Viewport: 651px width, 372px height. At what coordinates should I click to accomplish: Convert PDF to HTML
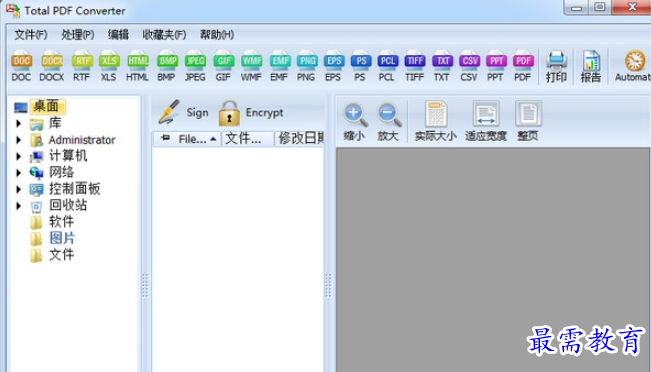pyautogui.click(x=137, y=66)
